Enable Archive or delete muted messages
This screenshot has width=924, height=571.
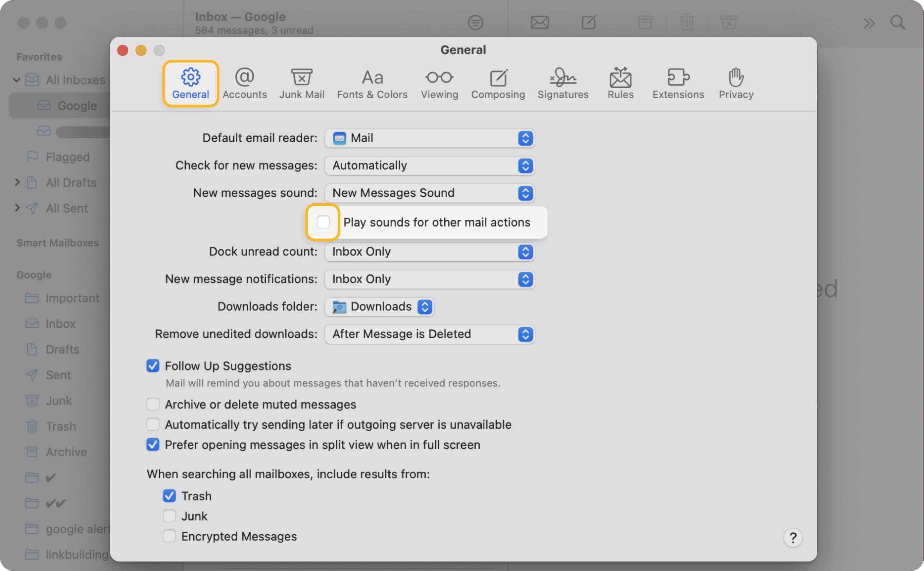coord(153,404)
